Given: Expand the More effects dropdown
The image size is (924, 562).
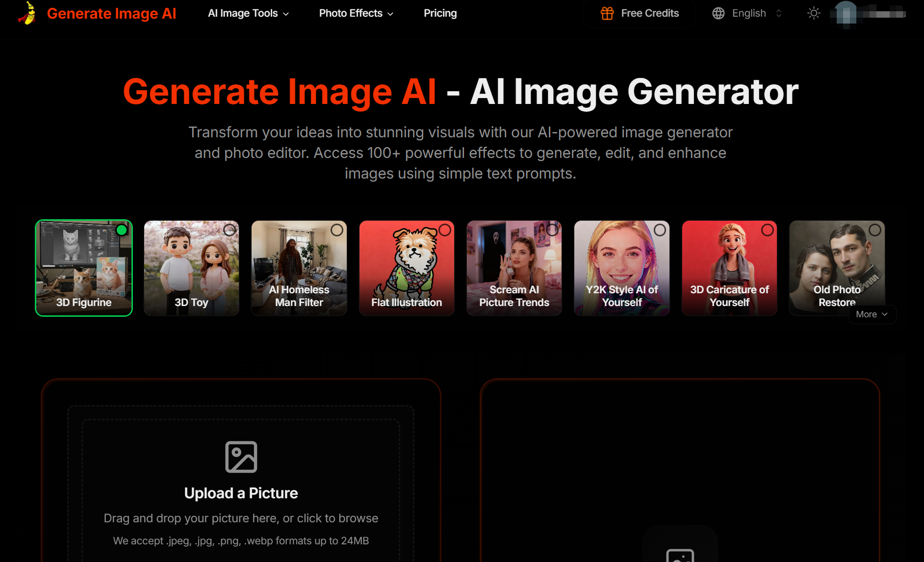Looking at the screenshot, I should point(872,314).
